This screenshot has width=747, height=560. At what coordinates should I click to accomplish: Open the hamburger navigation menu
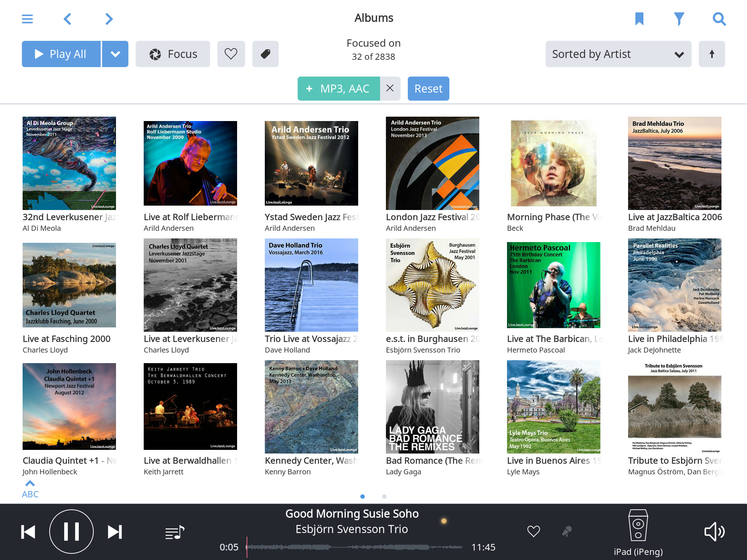click(x=27, y=19)
